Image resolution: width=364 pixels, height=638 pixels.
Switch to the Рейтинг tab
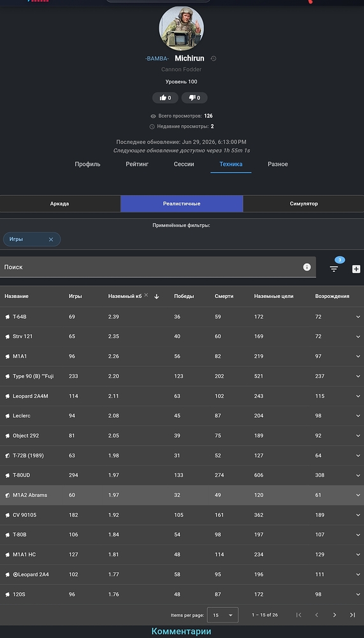(x=137, y=164)
